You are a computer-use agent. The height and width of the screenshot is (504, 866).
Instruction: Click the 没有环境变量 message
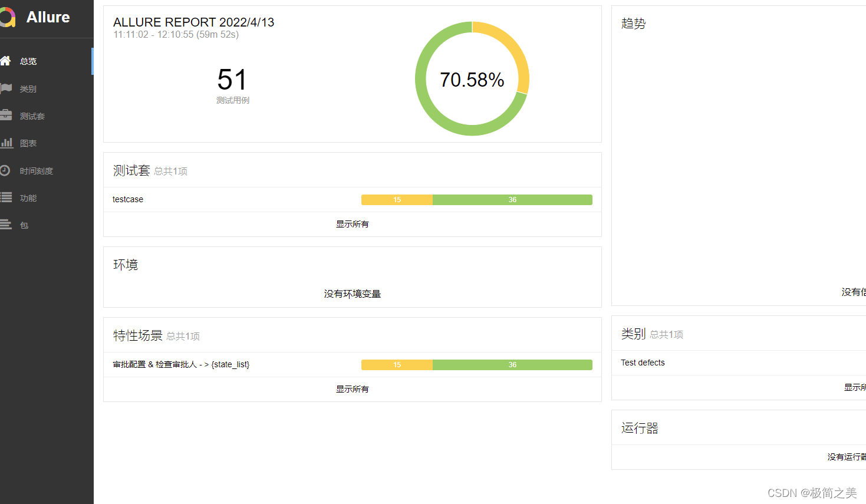click(x=353, y=294)
